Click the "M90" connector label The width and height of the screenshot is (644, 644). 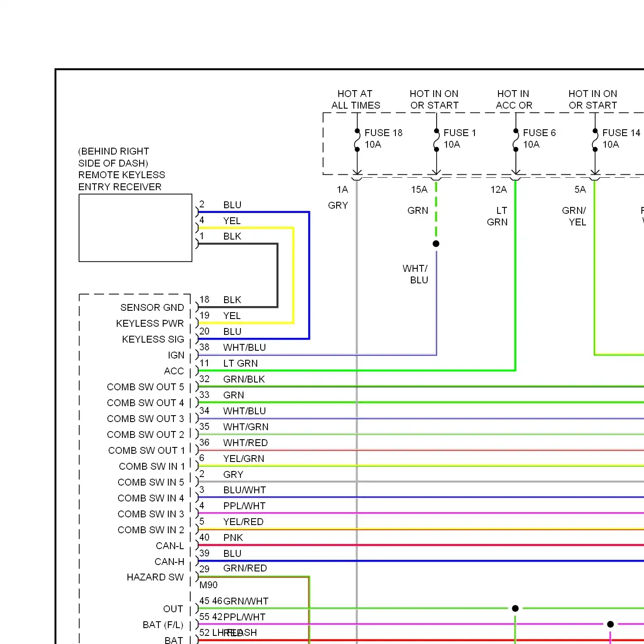coord(208,585)
